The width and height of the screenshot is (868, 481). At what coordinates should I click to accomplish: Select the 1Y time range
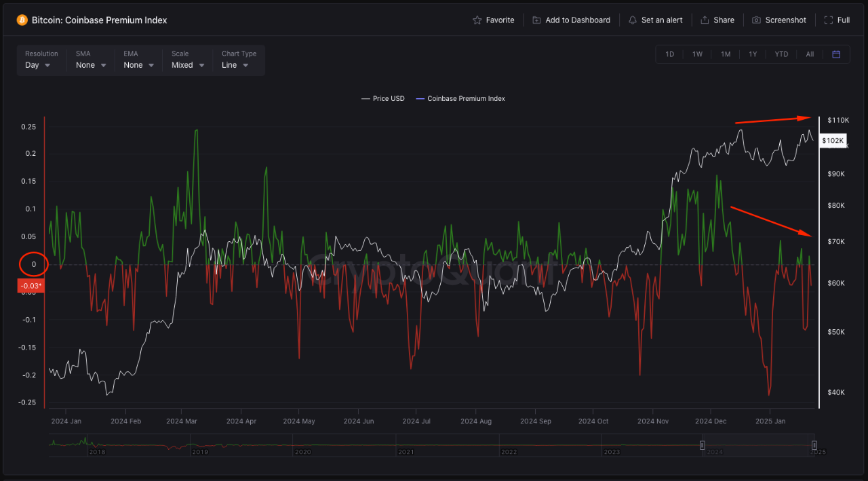[x=753, y=54]
